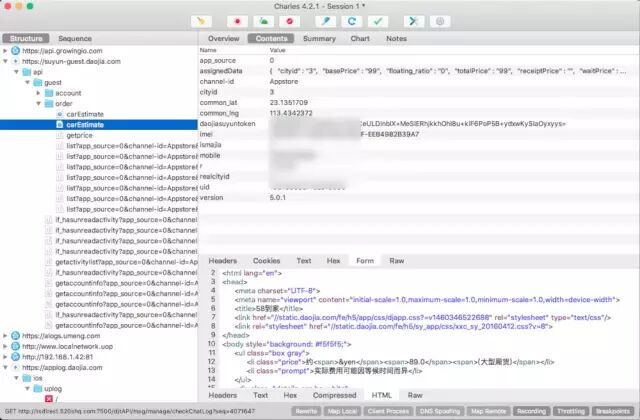The width and height of the screenshot is (640, 420).
Task: Click the folder icon next to account
Action: point(49,93)
